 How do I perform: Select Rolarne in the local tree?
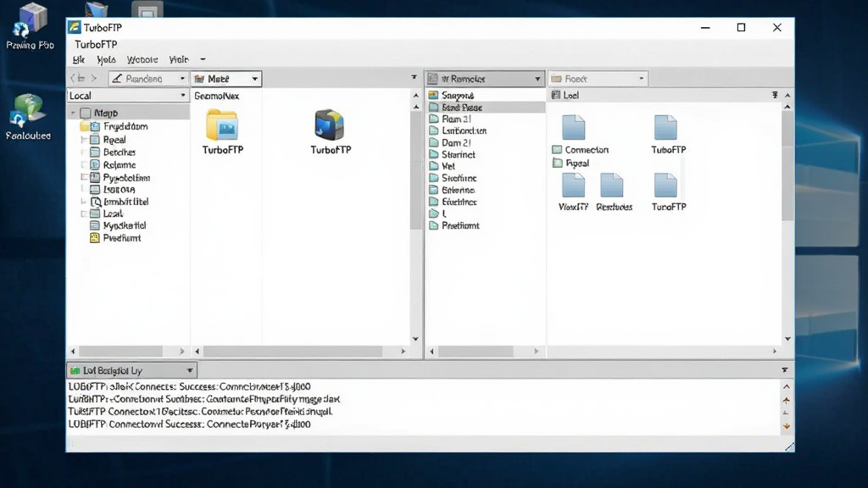(119, 165)
